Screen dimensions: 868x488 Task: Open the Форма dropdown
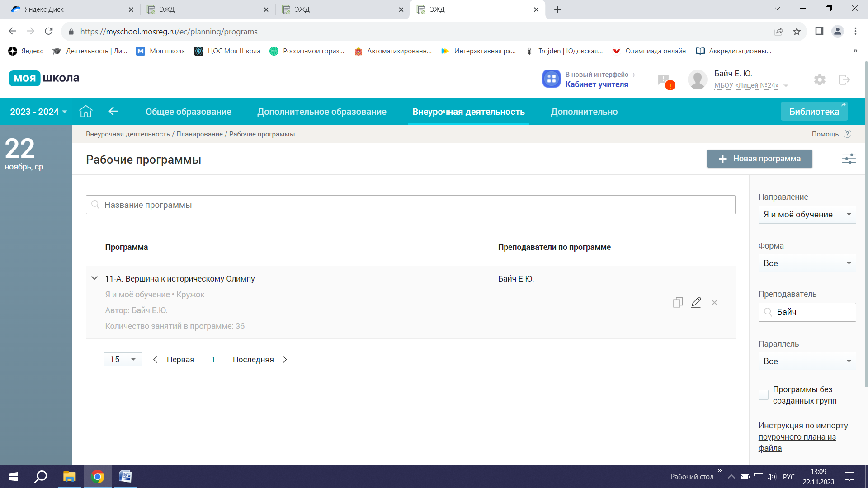click(807, 263)
